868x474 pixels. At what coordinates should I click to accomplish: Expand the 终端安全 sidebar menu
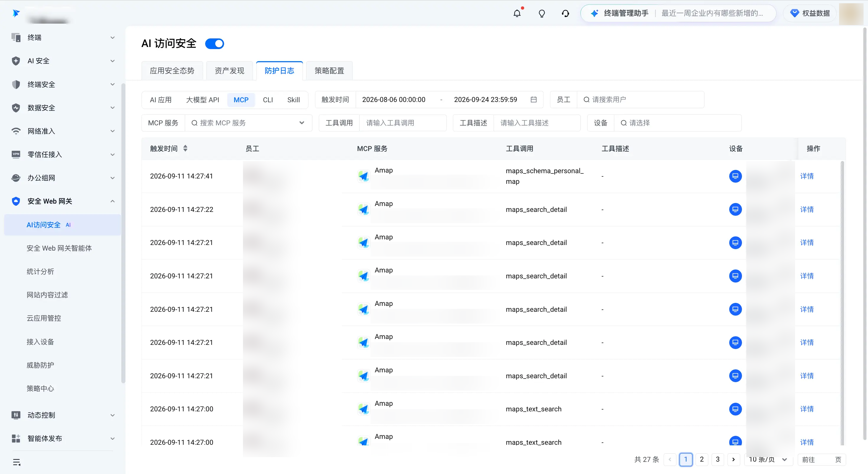coord(62,84)
